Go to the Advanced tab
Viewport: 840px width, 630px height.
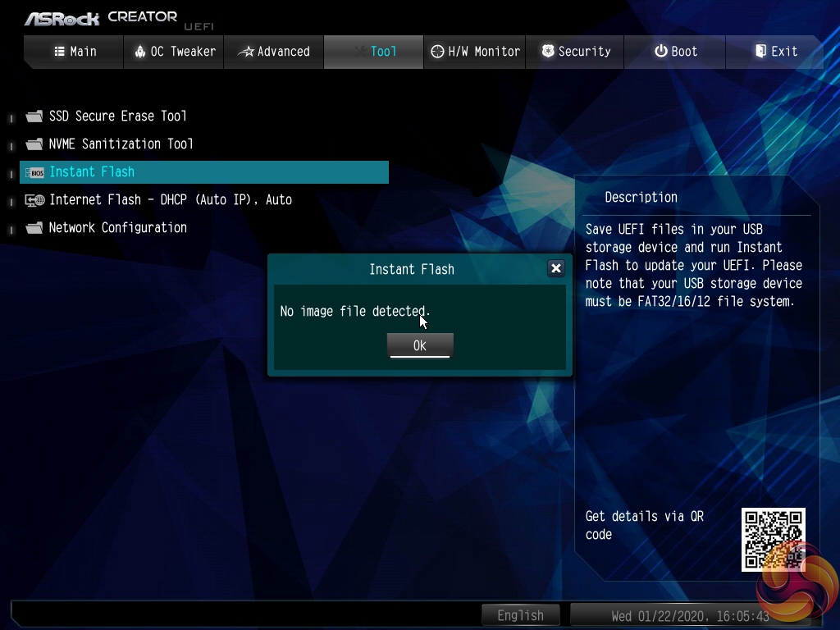(273, 52)
